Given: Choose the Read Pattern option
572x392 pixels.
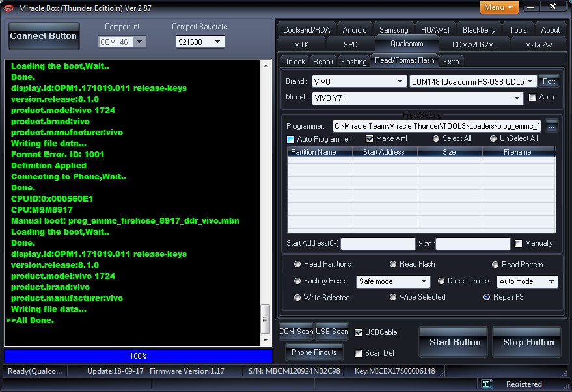Looking at the screenshot, I should tap(495, 265).
